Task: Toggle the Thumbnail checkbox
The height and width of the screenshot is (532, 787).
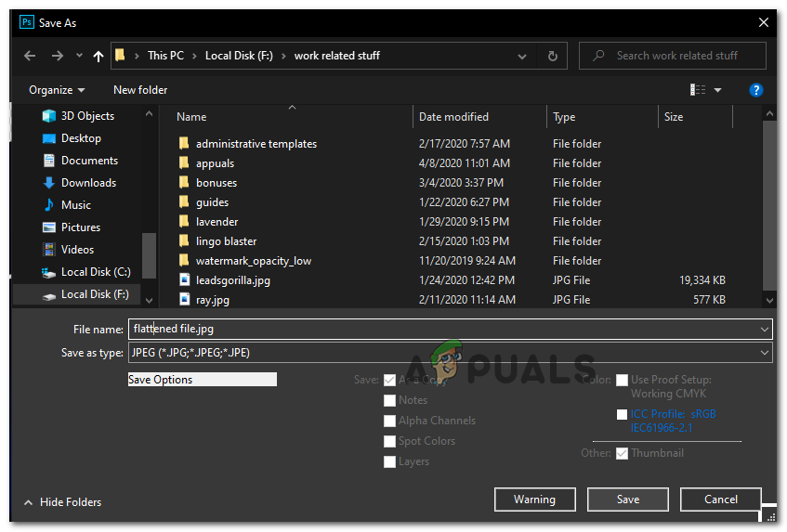Action: 622,453
